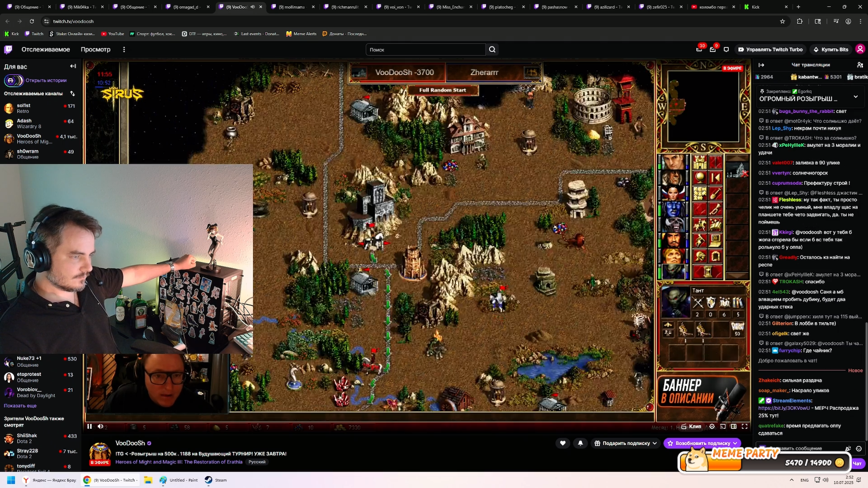Viewport: 868px width, 488px height.
Task: Open Adash channel in sidebar
Action: (x=41, y=124)
